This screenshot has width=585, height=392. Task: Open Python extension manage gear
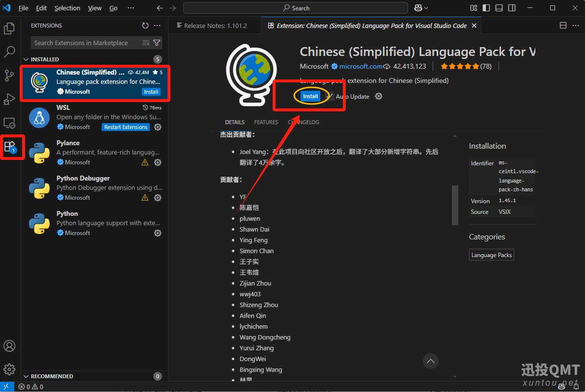pyautogui.click(x=158, y=233)
